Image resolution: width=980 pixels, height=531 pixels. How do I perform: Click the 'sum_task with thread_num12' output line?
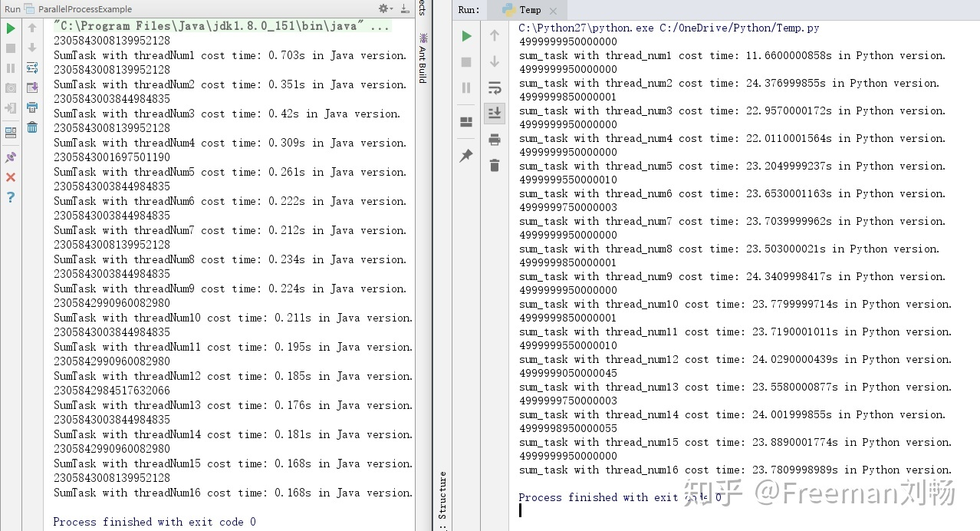[735, 359]
